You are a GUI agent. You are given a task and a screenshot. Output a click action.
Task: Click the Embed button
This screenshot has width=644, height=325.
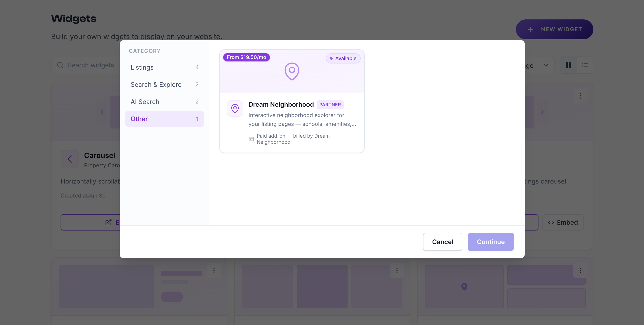[x=563, y=222]
